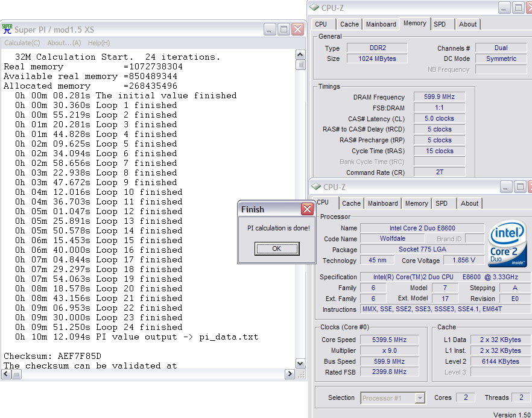
Task: Click the Loop 24 finished line
Action: (99, 328)
